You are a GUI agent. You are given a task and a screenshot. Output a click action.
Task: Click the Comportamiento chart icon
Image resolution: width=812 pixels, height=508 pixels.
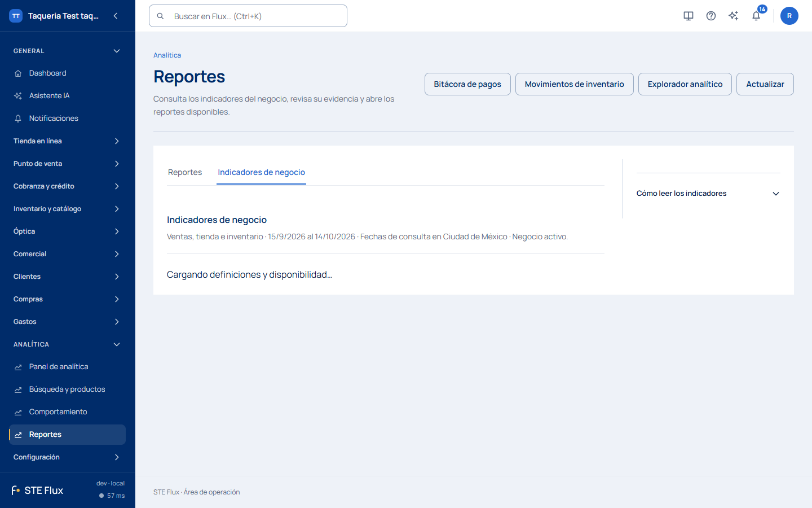tap(18, 412)
